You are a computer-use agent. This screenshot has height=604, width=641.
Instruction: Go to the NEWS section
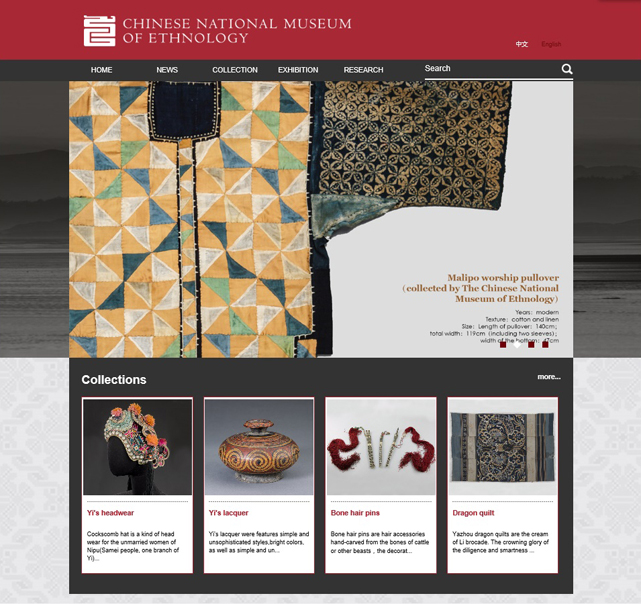click(x=167, y=70)
